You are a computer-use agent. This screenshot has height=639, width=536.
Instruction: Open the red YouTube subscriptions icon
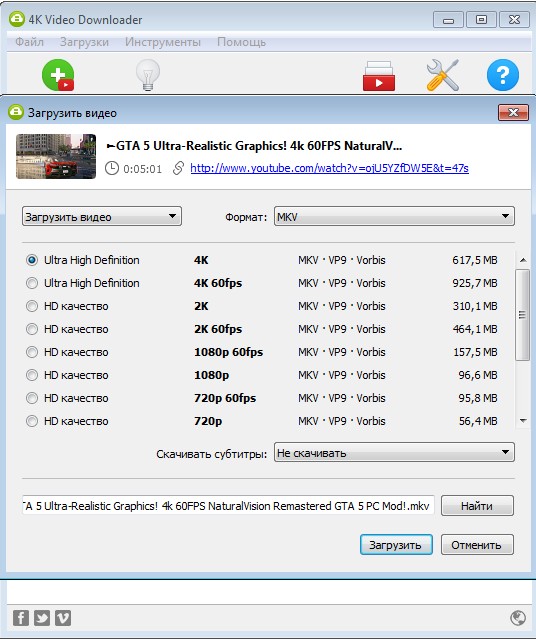pyautogui.click(x=379, y=76)
